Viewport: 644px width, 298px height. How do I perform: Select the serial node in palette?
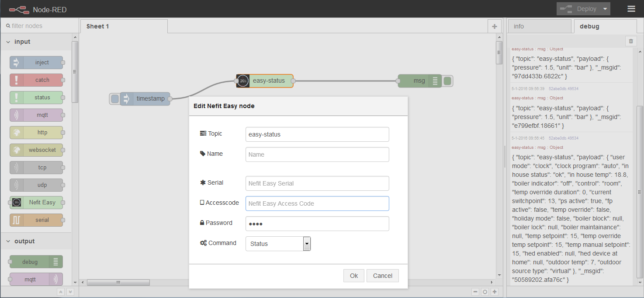click(x=36, y=220)
